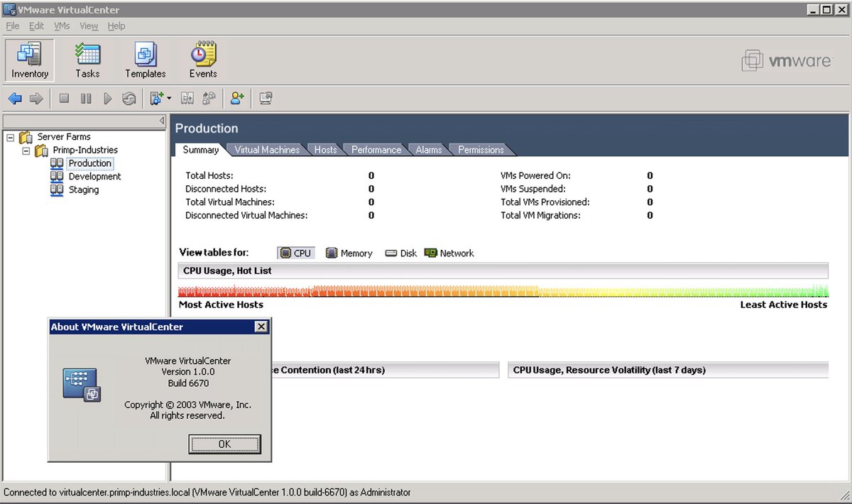Click OK in About VMware VirtualCenter dialog
This screenshot has width=852, height=504.
click(224, 444)
